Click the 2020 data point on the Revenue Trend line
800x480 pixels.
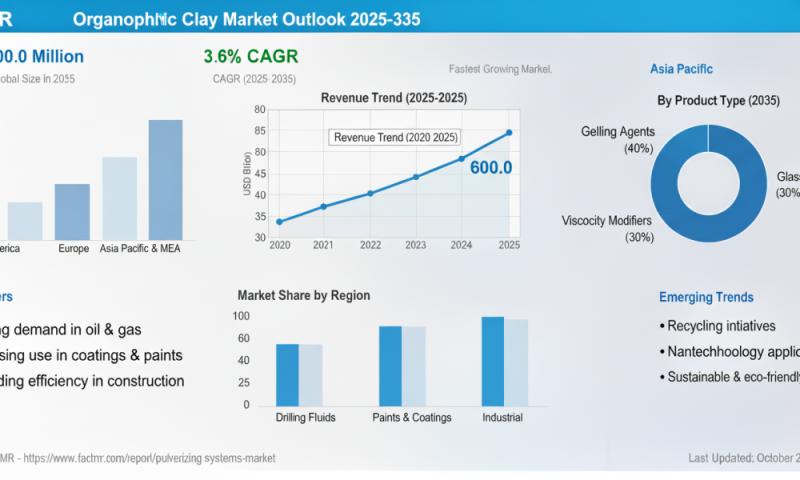point(279,221)
